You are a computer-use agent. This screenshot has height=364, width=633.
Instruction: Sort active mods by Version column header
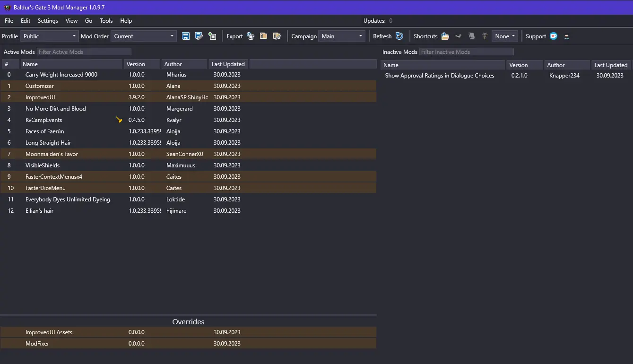[x=142, y=64]
